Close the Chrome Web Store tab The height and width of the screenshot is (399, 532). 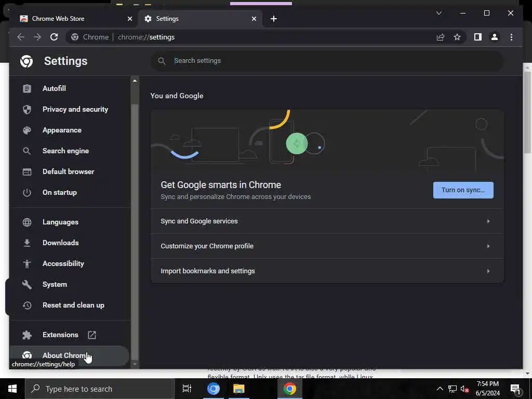[129, 19]
